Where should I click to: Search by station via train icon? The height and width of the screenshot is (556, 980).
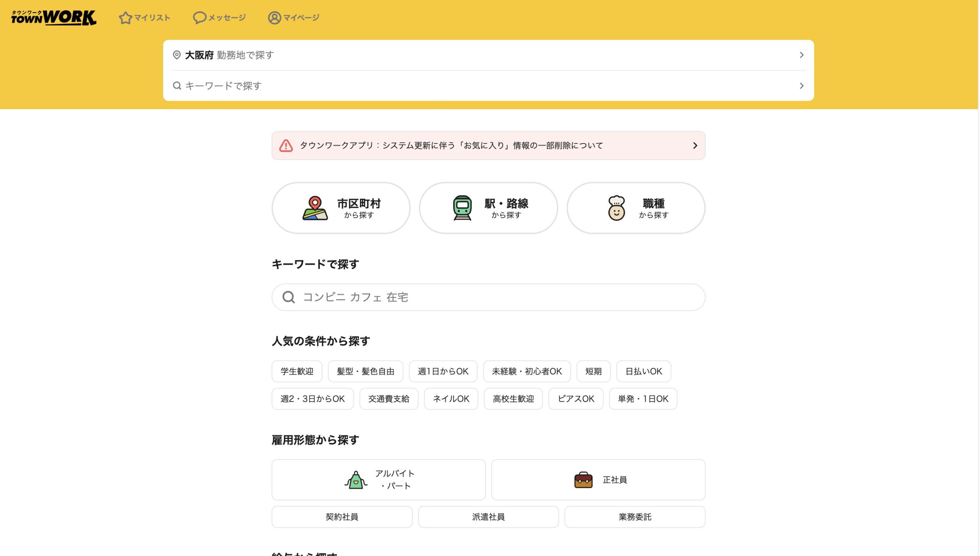click(462, 208)
